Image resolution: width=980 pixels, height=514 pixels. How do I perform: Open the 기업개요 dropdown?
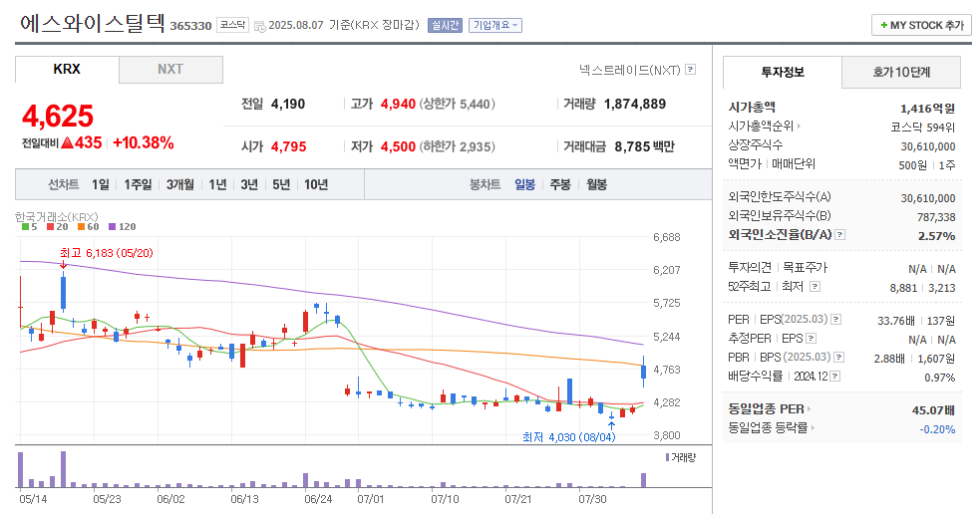495,26
